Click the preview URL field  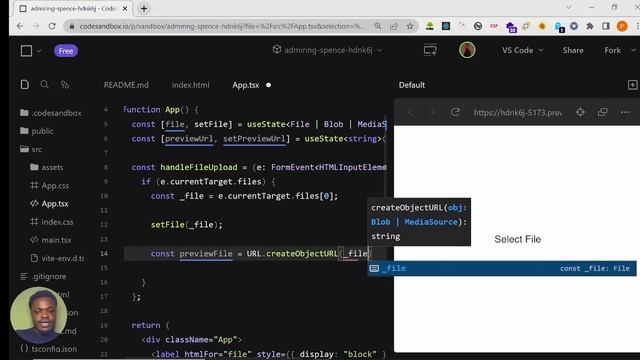(x=517, y=113)
